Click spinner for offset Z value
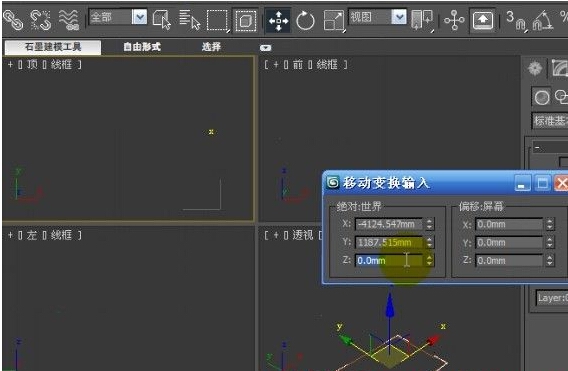 tap(550, 260)
